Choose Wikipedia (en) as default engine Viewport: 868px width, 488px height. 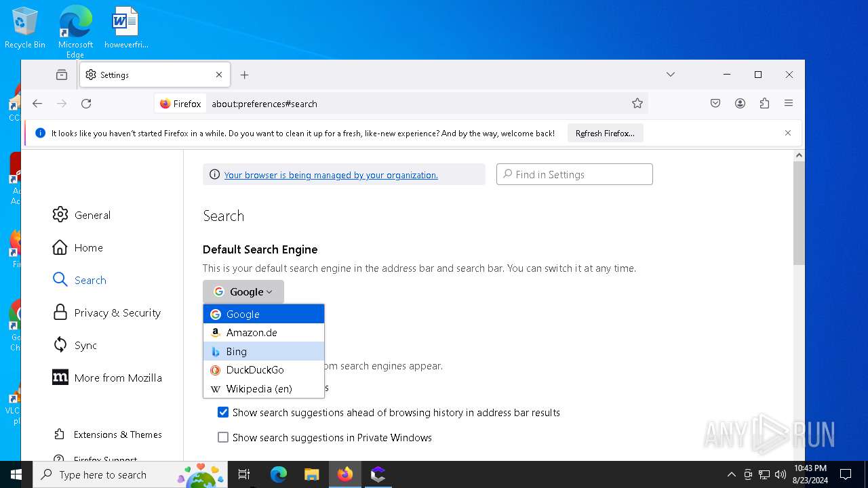click(264, 388)
